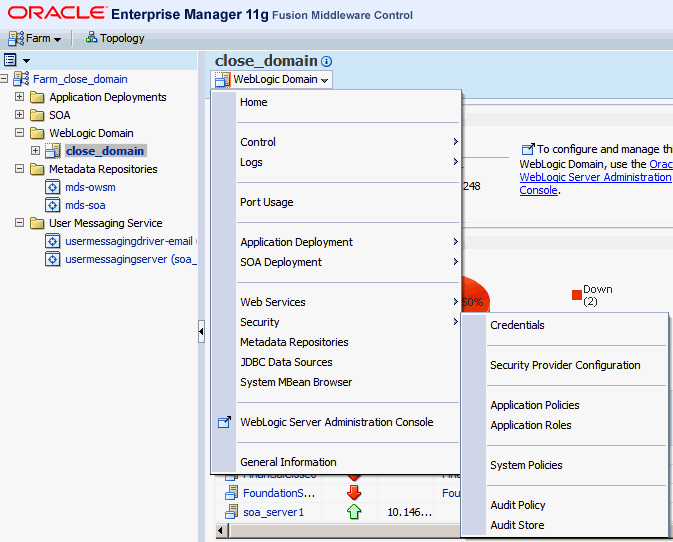
Task: Expand the SOA folder
Action: pyautogui.click(x=19, y=115)
